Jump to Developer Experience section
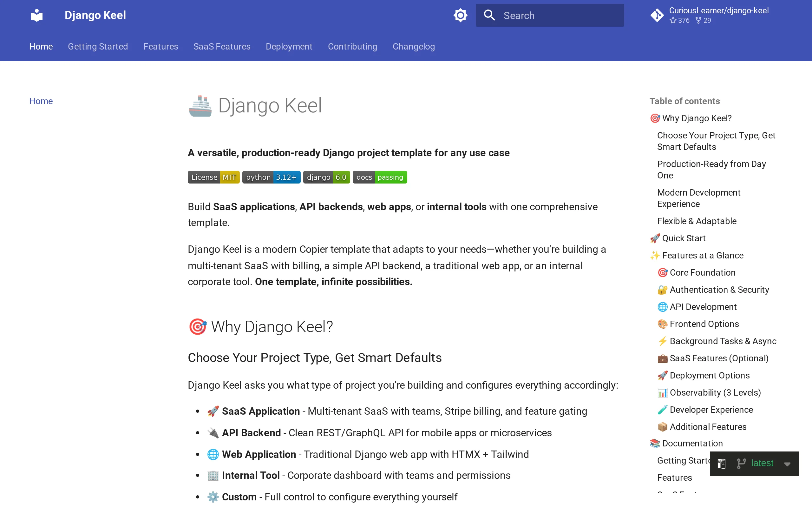This screenshot has width=812, height=508. point(705,410)
